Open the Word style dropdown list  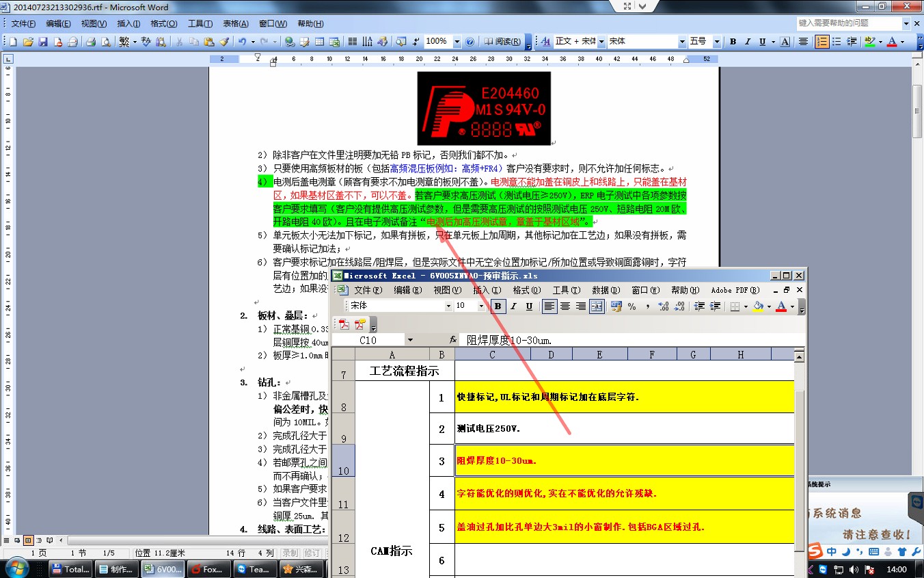(x=601, y=42)
